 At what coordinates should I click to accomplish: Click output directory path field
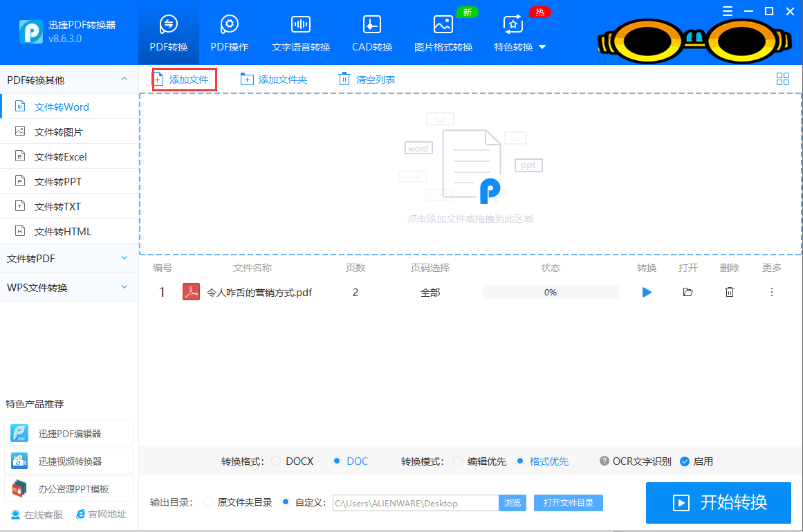tap(415, 503)
